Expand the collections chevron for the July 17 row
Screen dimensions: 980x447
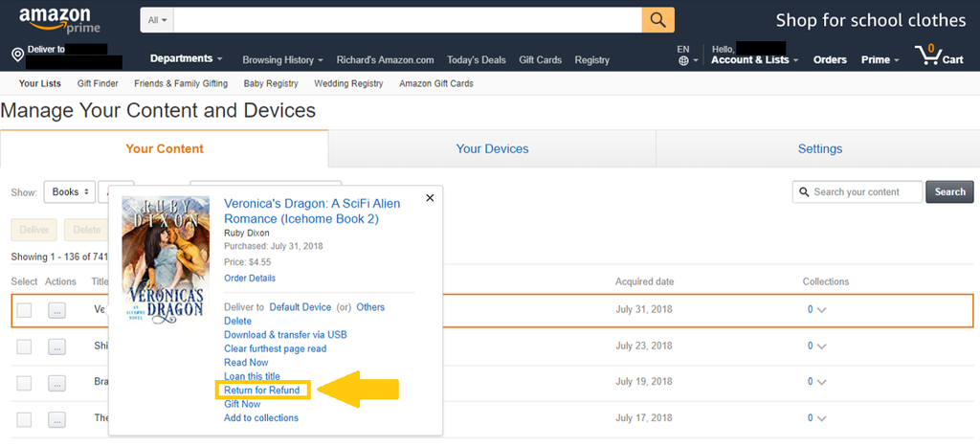pos(822,418)
